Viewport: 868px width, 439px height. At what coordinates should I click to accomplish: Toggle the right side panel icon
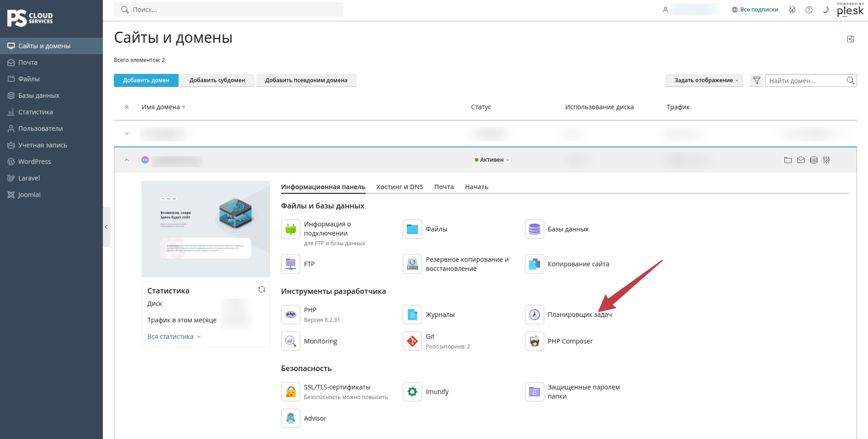tap(851, 39)
